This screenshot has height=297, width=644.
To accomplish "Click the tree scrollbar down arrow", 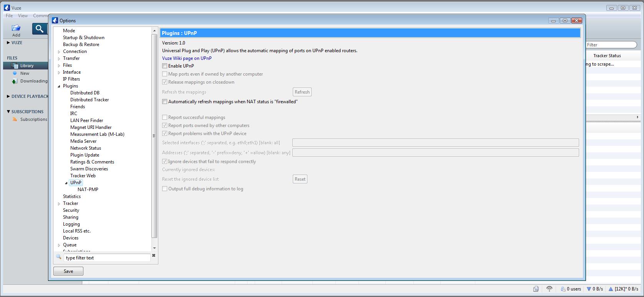I will [x=154, y=248].
